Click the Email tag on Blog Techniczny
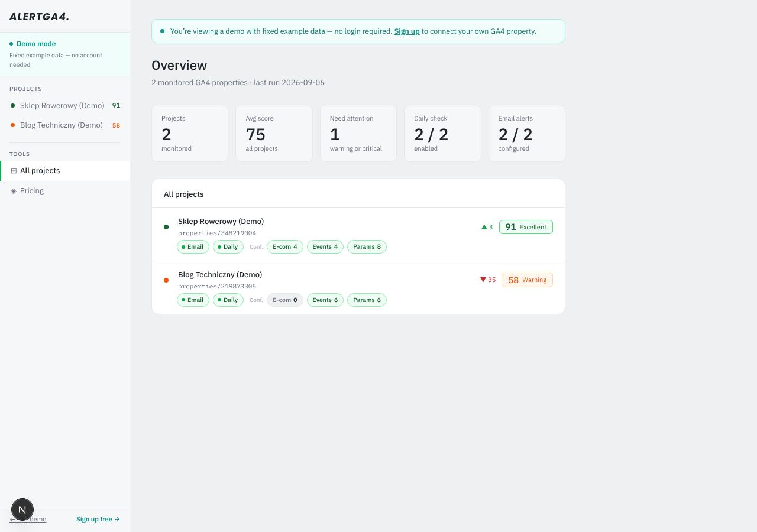Image resolution: width=757 pixels, height=532 pixels. (x=193, y=300)
